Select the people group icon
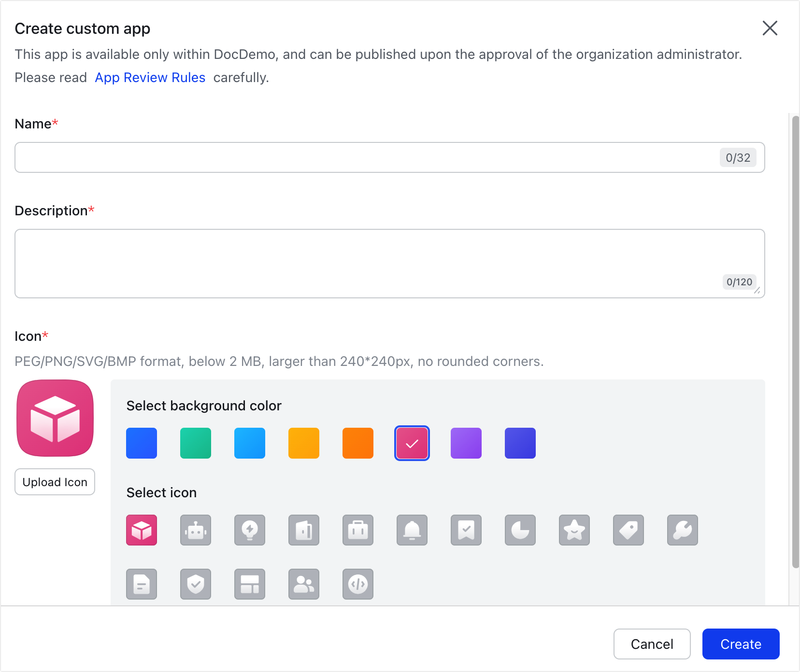This screenshot has height=672, width=800. coord(304,584)
